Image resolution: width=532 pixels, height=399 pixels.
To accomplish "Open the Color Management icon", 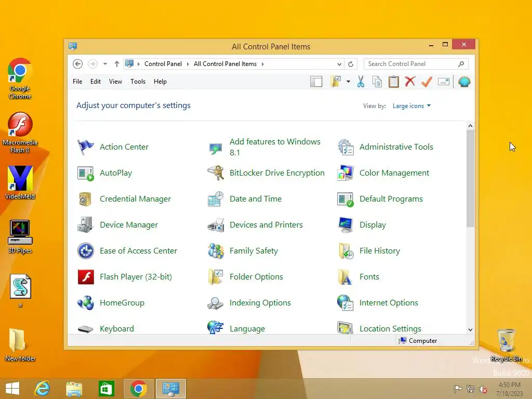I will (x=345, y=173).
